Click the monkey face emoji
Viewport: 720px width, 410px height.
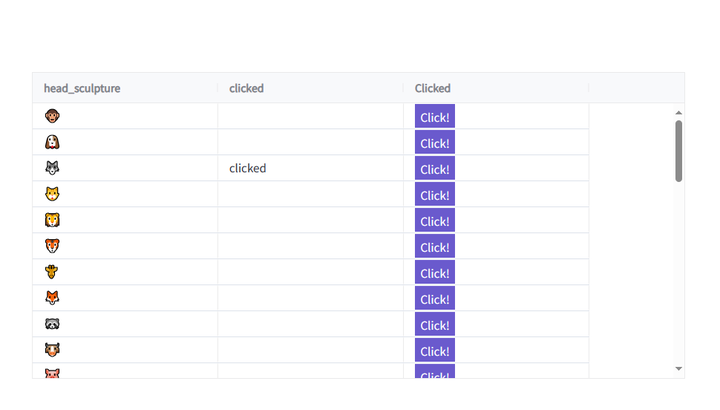[52, 116]
